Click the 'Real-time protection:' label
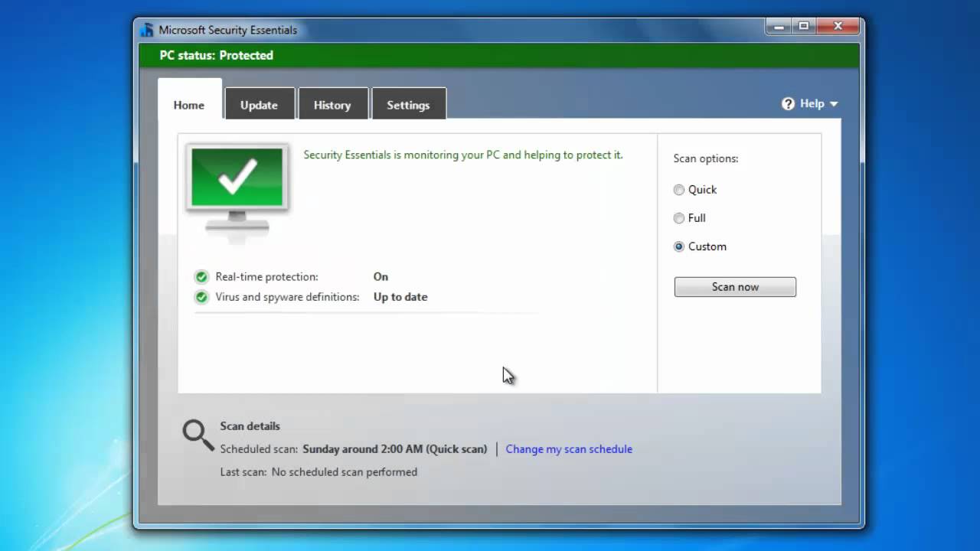 click(266, 277)
